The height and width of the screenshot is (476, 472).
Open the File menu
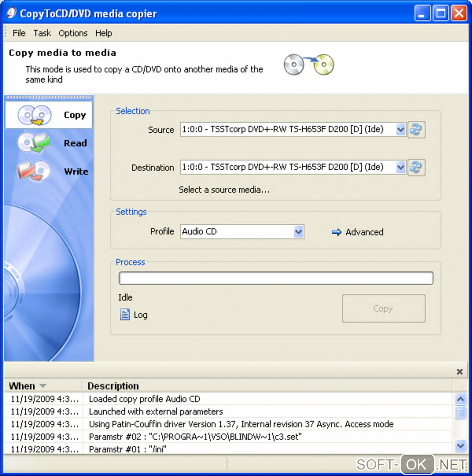19,33
